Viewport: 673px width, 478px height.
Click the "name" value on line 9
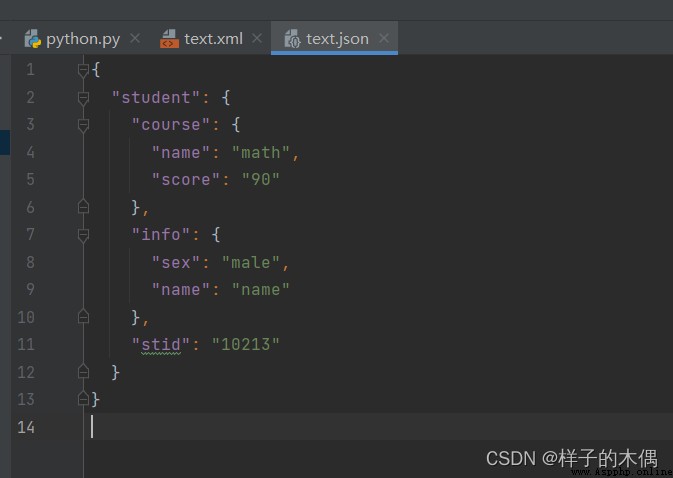[x=261, y=290]
